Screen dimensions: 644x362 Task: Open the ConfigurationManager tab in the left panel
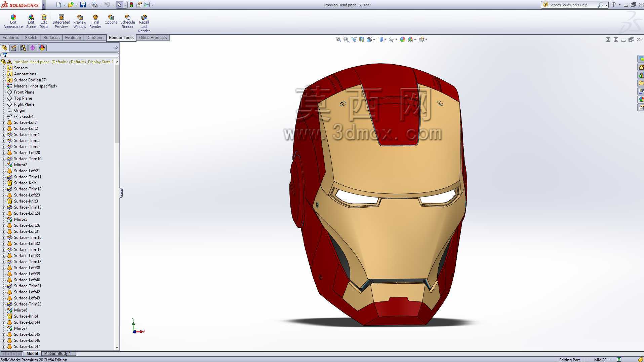[x=23, y=48]
